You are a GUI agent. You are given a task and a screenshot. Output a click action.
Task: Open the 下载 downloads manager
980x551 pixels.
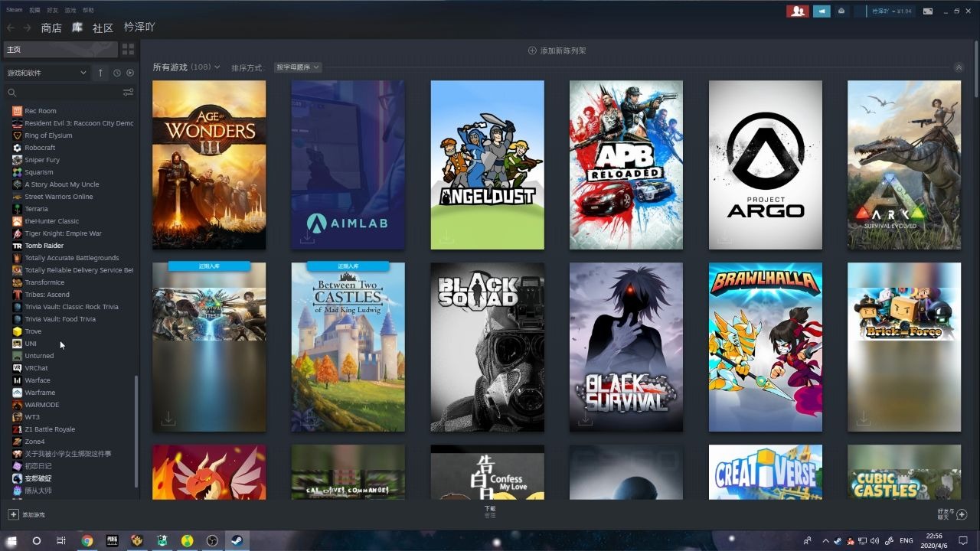[x=490, y=511]
